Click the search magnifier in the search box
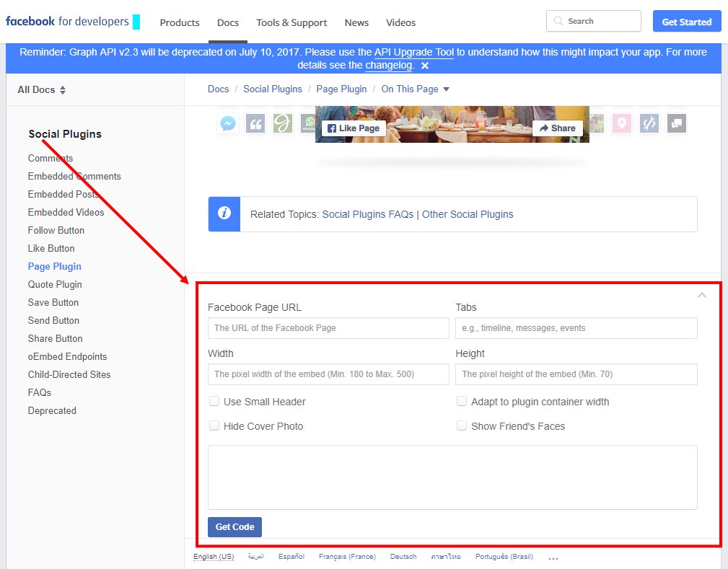Screen dimensions: 728x569 click(559, 21)
